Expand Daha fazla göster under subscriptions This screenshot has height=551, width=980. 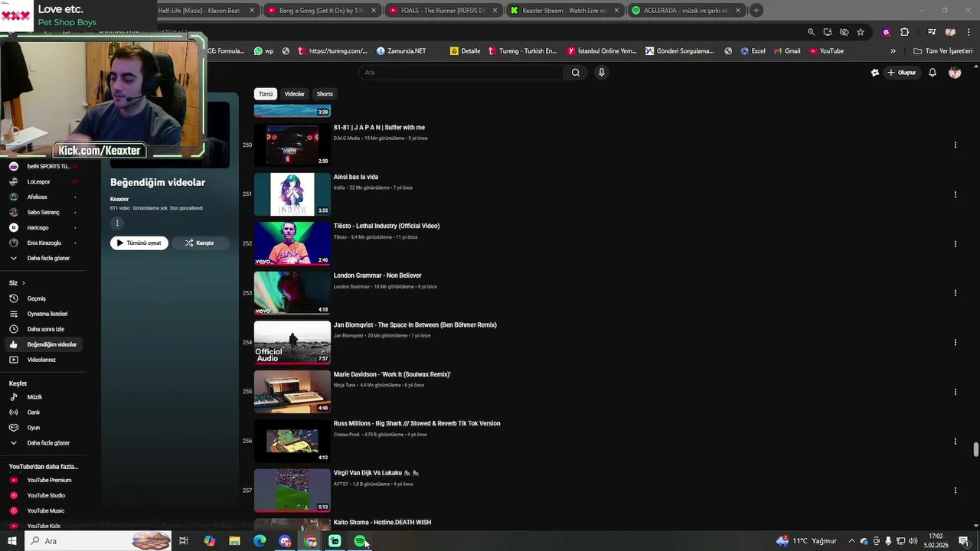44,258
